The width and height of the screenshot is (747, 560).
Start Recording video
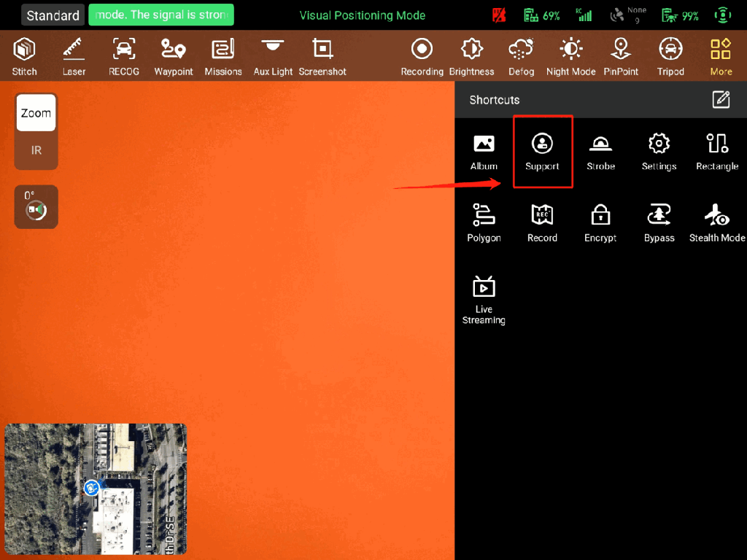422,57
